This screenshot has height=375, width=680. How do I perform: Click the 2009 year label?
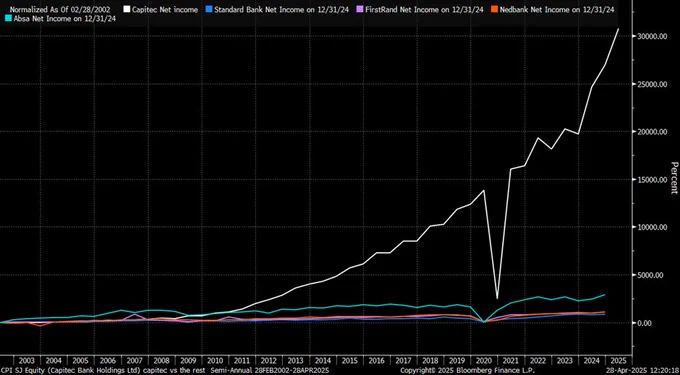pyautogui.click(x=188, y=360)
